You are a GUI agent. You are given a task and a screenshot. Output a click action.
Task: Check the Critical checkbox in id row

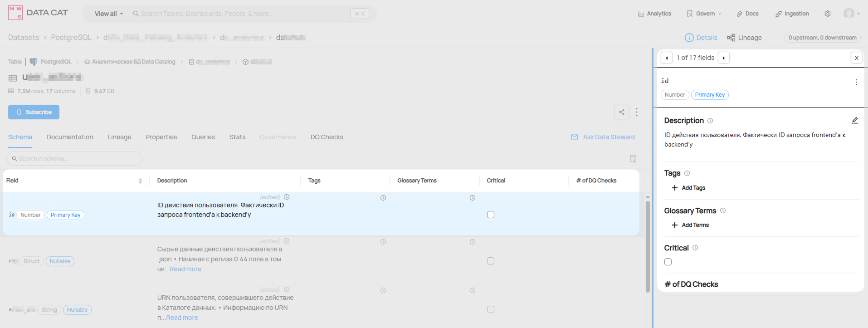pyautogui.click(x=490, y=215)
